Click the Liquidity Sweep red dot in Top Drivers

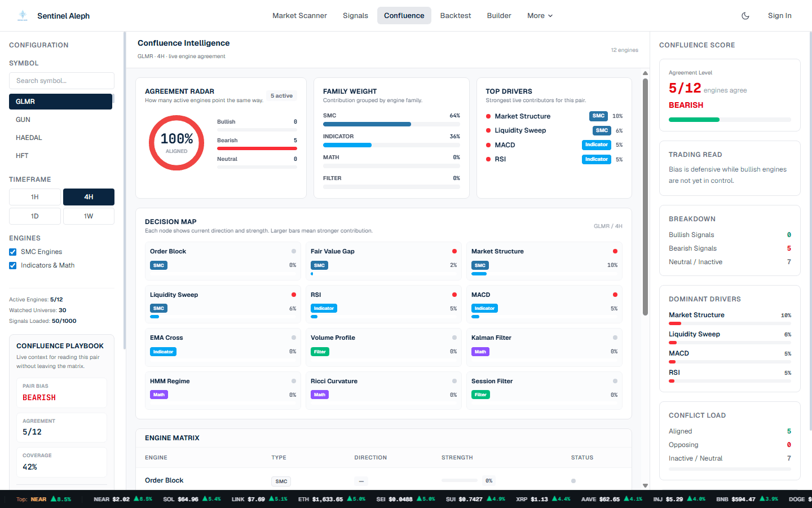click(488, 130)
